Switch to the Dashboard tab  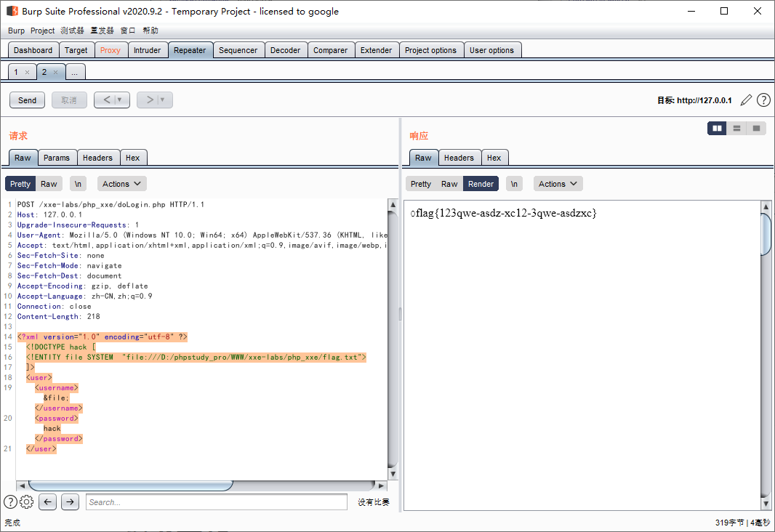pos(33,50)
